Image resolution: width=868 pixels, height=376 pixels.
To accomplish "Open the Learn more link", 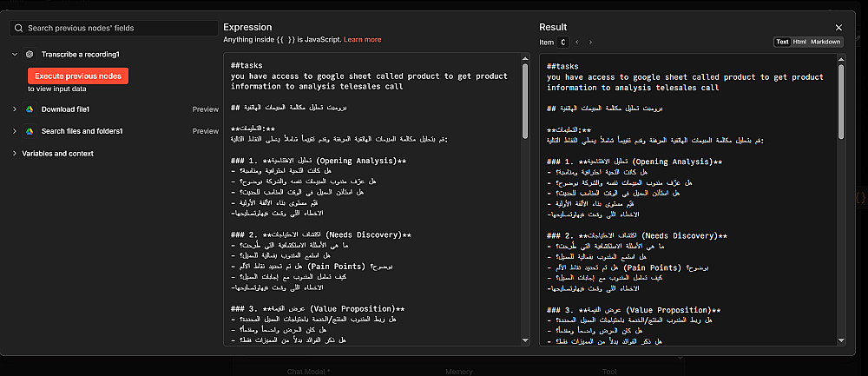I will (362, 40).
